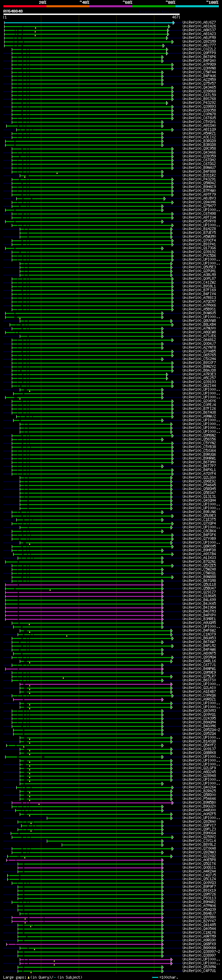
Task: Open hit UniRef100_O24395
Action: point(199,718)
